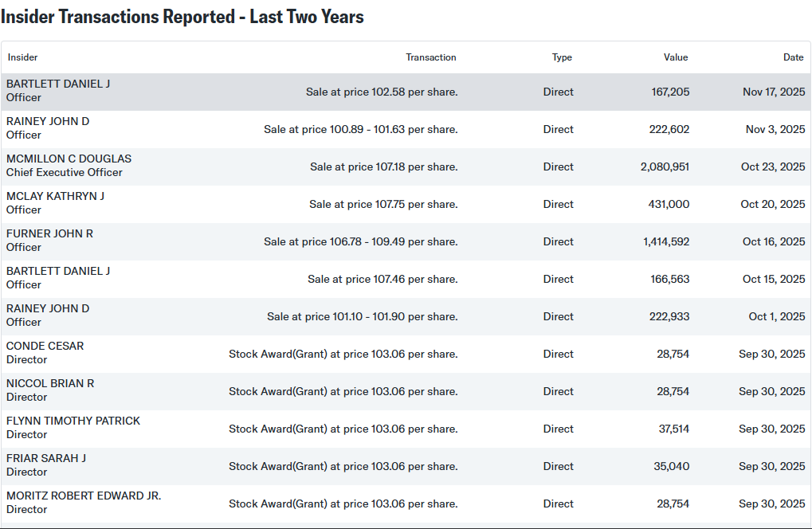The image size is (812, 529).
Task: Select NICCOL BRIAN R director name
Action: pyautogui.click(x=50, y=383)
